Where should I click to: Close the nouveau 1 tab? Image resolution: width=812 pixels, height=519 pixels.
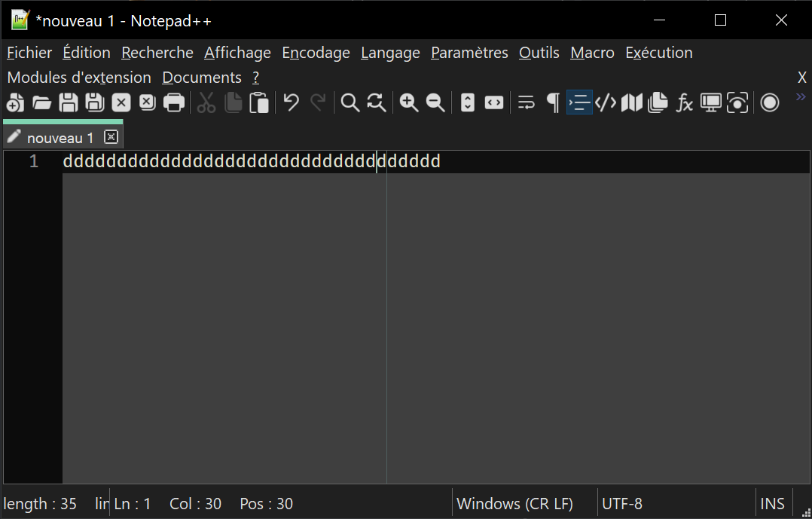coord(111,137)
